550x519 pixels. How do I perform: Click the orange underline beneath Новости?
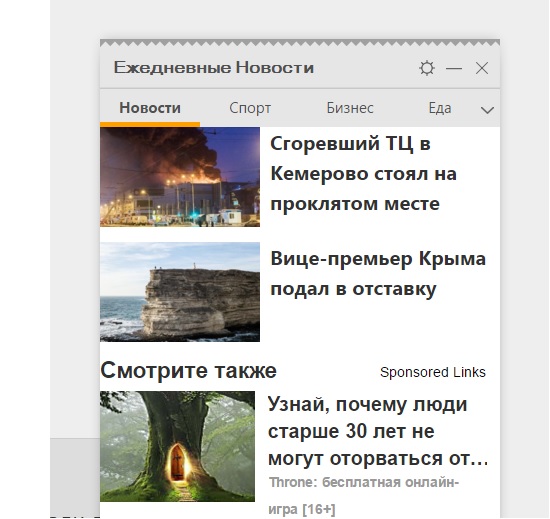pos(150,124)
